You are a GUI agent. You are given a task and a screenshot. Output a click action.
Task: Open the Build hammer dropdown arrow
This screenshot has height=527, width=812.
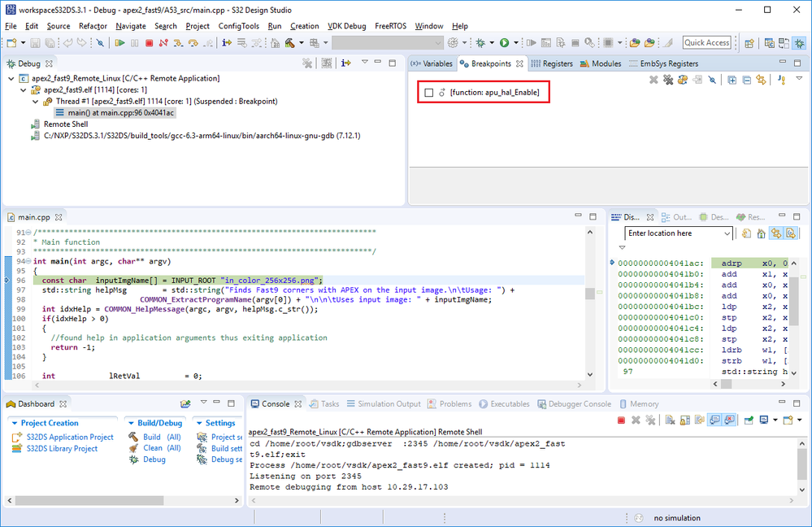pyautogui.click(x=302, y=43)
